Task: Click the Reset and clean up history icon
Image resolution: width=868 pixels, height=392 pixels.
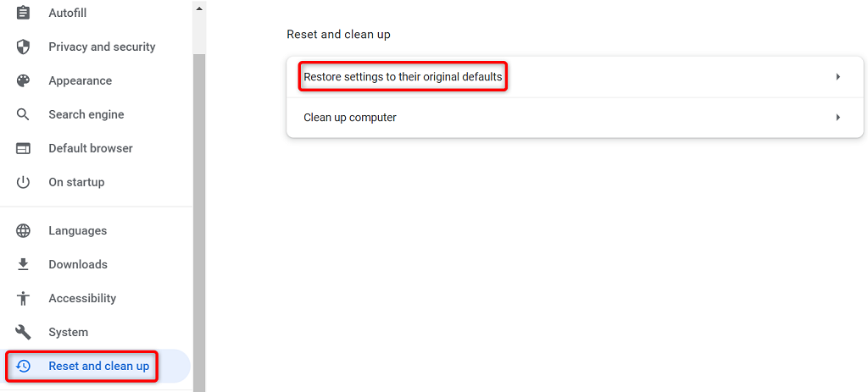Action: pos(23,366)
